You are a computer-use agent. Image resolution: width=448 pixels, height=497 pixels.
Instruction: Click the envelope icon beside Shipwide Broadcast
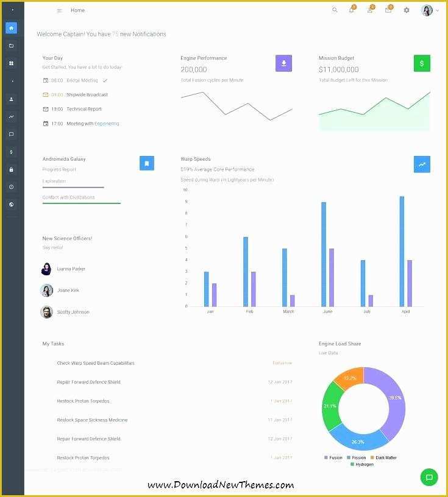point(46,95)
